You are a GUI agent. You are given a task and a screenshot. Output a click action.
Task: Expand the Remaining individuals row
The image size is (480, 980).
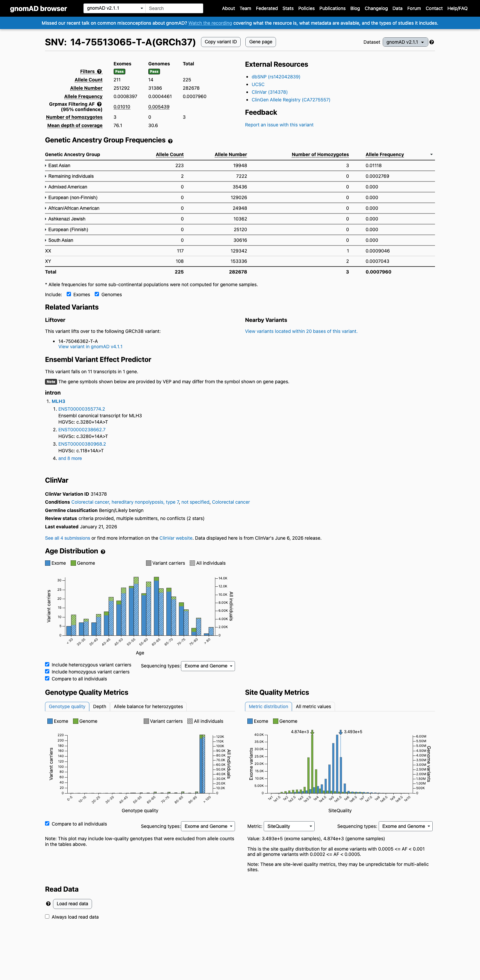[69, 176]
